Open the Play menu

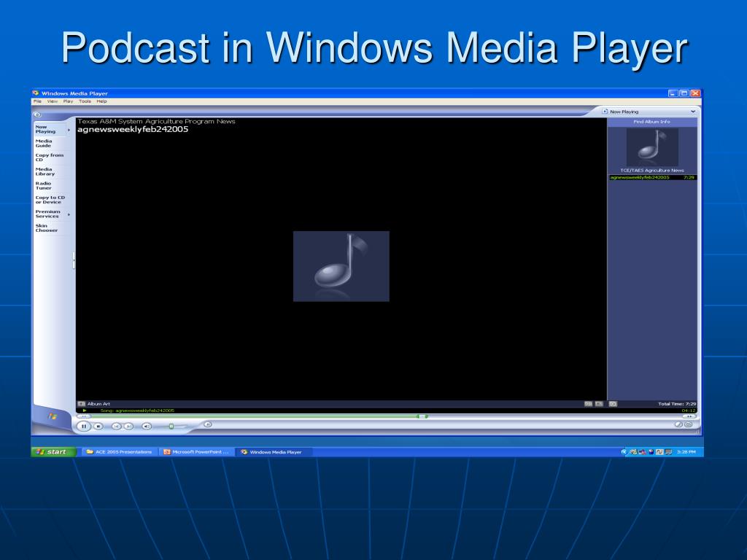click(x=68, y=101)
